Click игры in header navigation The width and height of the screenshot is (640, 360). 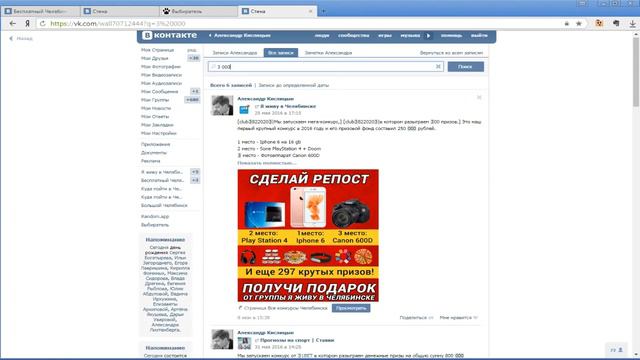coord(385,36)
